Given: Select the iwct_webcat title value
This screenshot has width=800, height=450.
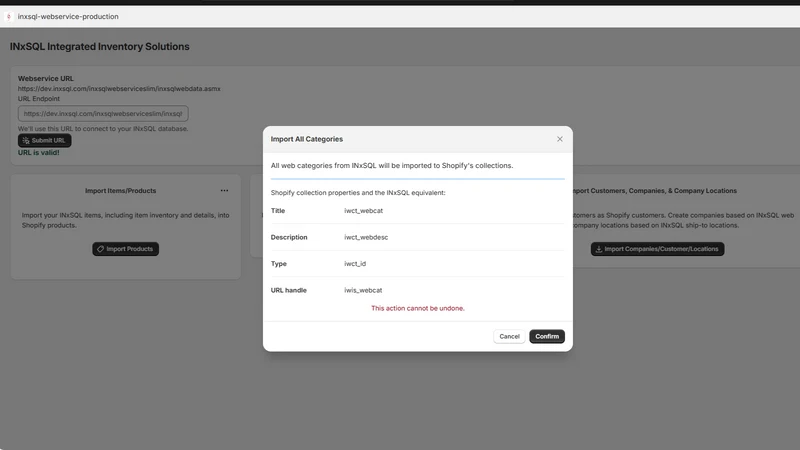Looking at the screenshot, I should pos(363,211).
